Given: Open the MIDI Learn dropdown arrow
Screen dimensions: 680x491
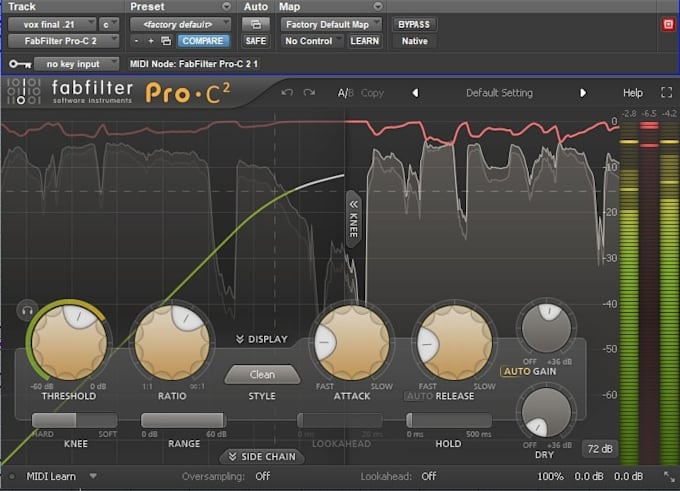Looking at the screenshot, I should (93, 476).
